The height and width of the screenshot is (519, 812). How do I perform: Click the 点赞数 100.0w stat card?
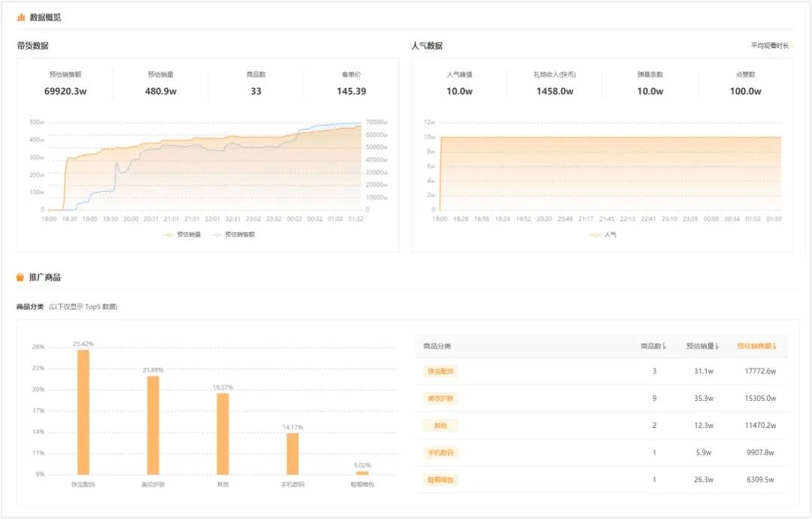(745, 83)
